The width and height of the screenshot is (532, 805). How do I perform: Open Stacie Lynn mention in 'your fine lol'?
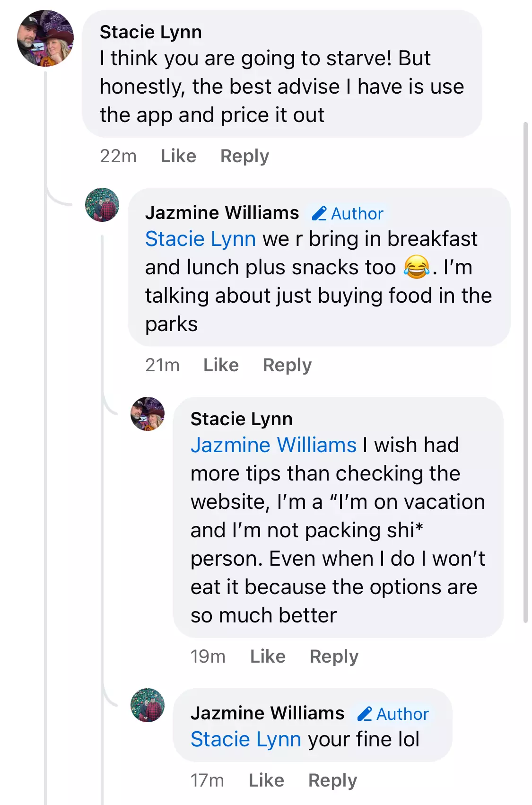pyautogui.click(x=246, y=740)
